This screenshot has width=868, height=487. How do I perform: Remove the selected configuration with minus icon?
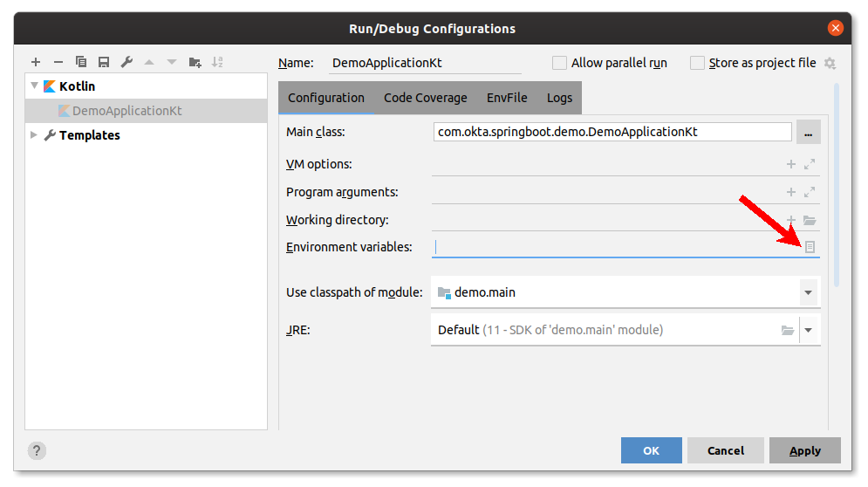[x=58, y=62]
